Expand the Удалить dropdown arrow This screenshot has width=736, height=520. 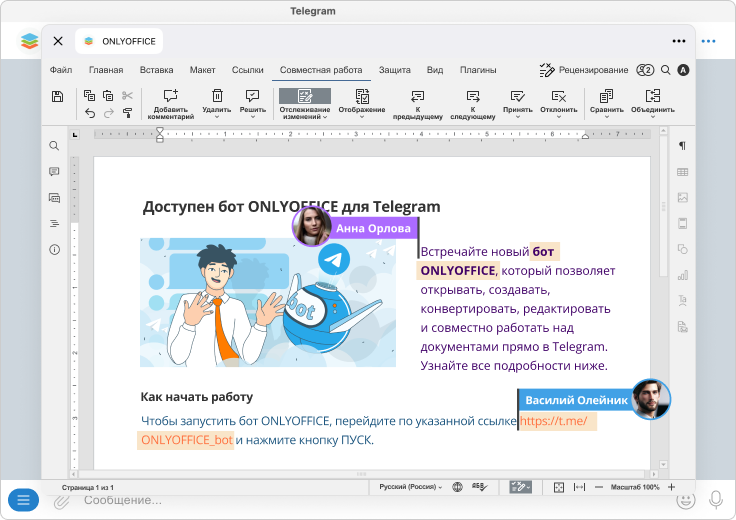[217, 117]
